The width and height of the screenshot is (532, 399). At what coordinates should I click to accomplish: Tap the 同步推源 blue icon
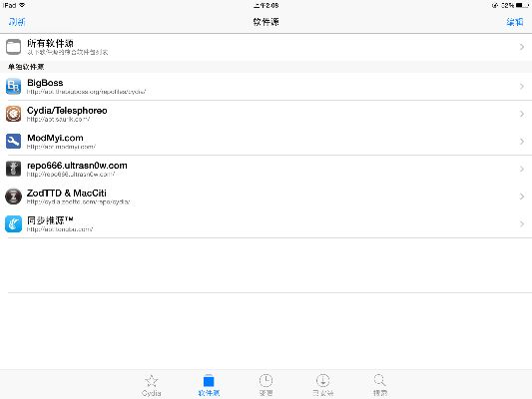click(13, 223)
